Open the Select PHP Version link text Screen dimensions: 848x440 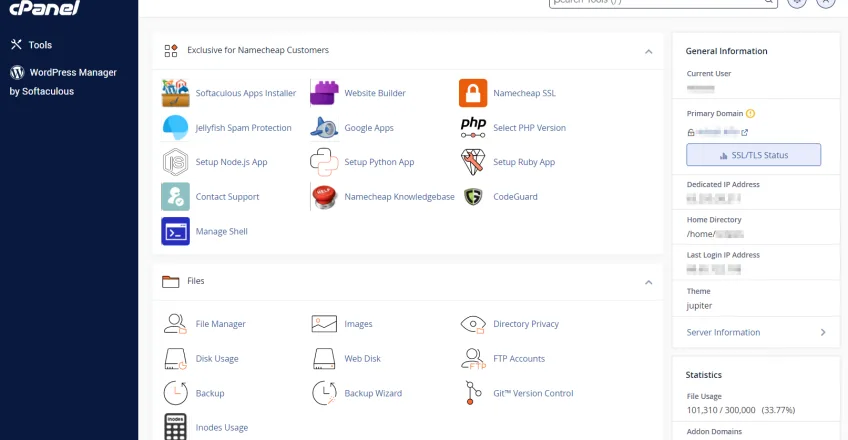point(529,128)
